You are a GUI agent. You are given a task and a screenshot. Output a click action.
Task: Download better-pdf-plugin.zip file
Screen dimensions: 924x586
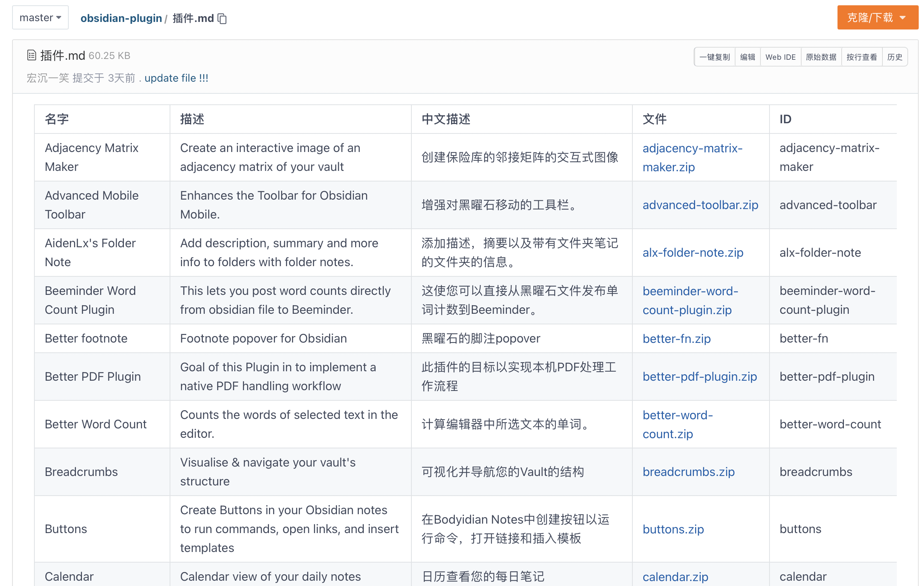699,376
